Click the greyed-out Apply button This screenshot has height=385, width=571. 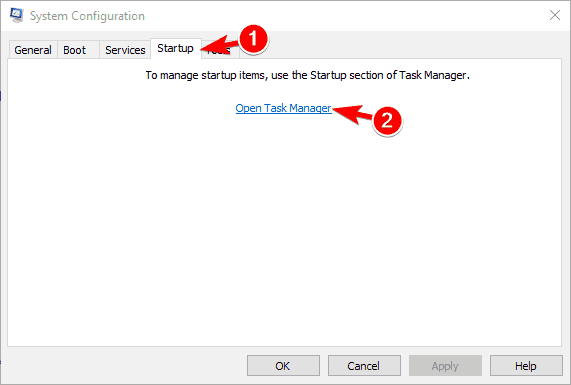[x=445, y=365]
